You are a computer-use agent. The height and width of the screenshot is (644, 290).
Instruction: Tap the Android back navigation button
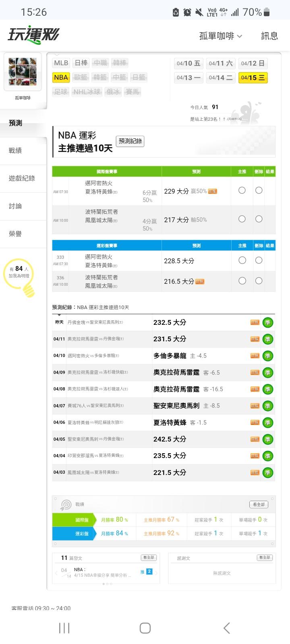(226, 628)
